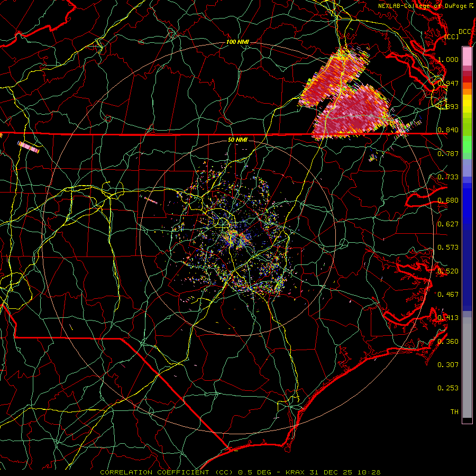
Task: Click the [CC] legend title
Action: (452, 36)
